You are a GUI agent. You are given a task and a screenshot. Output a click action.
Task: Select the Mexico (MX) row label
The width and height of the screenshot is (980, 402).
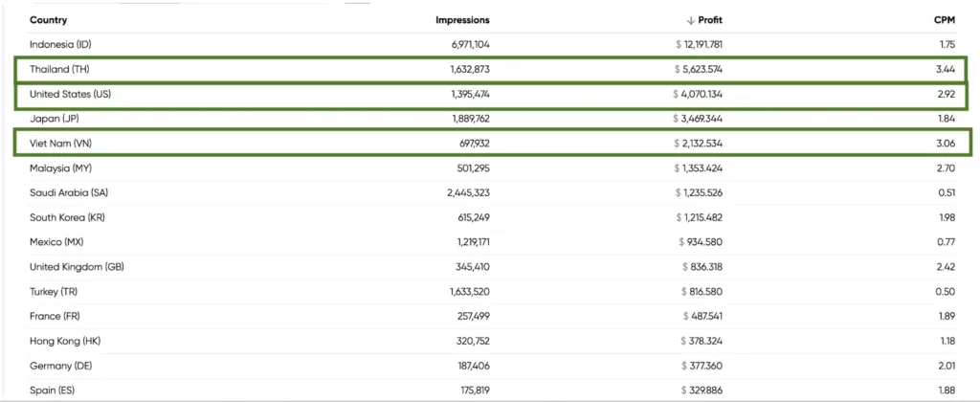tap(56, 242)
